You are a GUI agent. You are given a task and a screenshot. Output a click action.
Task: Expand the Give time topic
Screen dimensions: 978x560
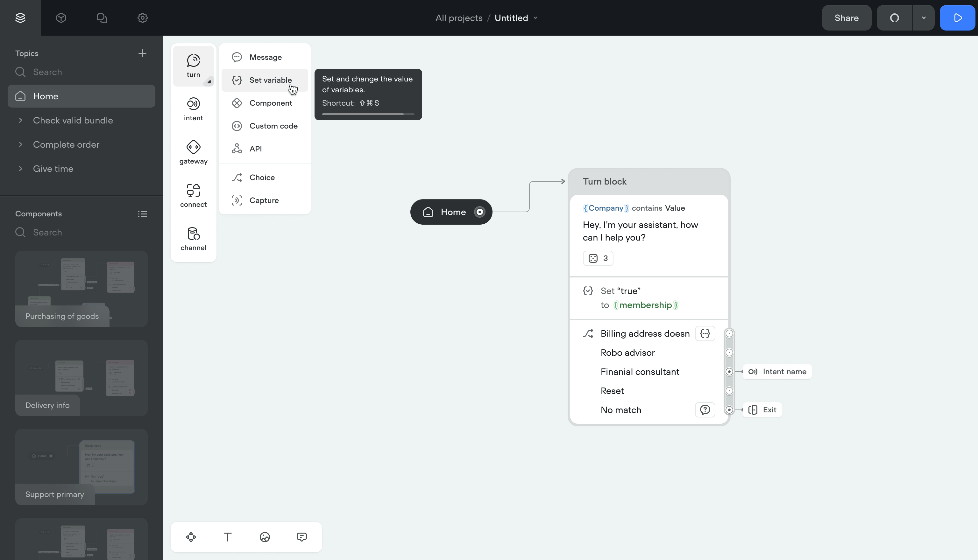pyautogui.click(x=21, y=169)
